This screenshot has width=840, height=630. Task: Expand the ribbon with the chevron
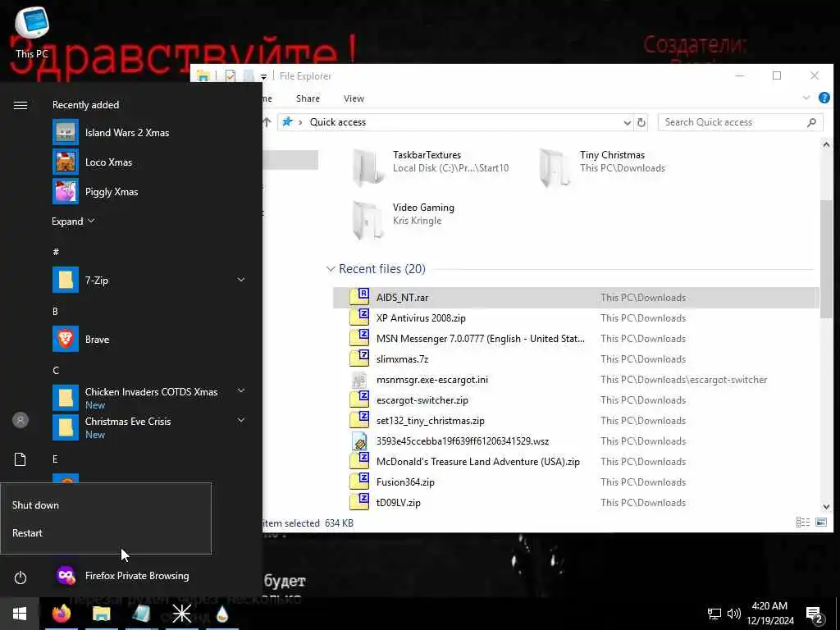[x=806, y=98]
